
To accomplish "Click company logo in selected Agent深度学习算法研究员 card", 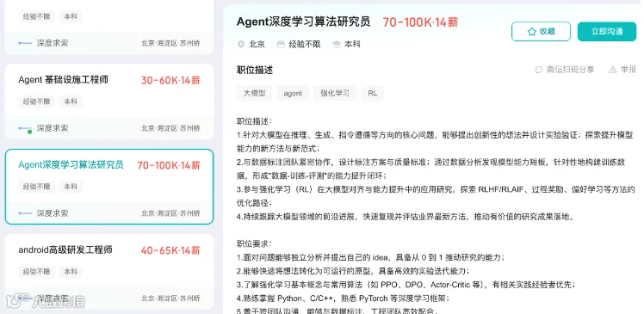I will tap(25, 213).
